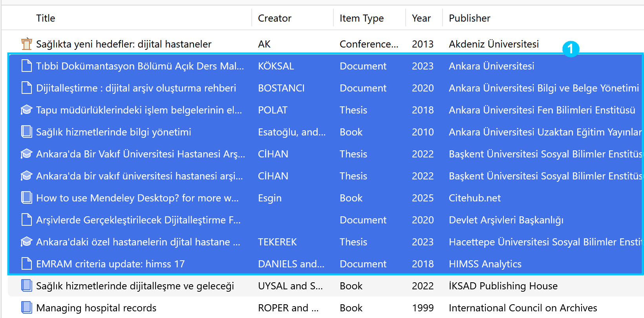644x318 pixels.
Task: Click creator cell 'DANIELS and...'
Action: (291, 264)
